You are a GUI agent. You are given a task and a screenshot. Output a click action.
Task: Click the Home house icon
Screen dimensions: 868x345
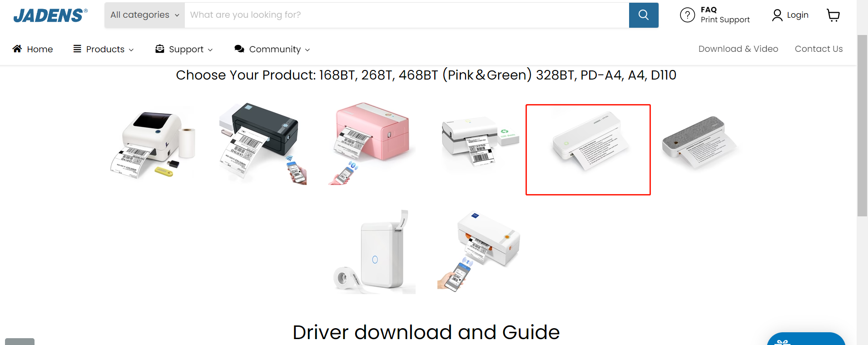click(x=17, y=49)
